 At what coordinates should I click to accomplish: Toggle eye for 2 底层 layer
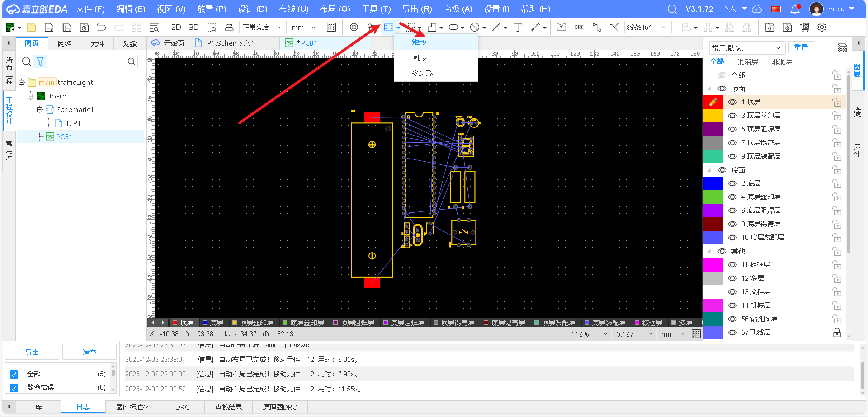(x=732, y=183)
